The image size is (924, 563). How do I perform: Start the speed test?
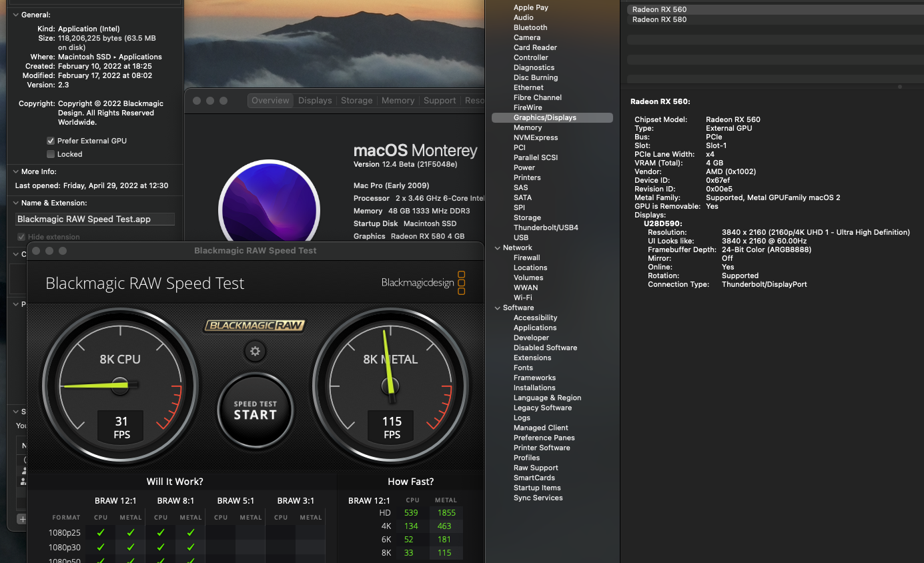click(x=255, y=409)
